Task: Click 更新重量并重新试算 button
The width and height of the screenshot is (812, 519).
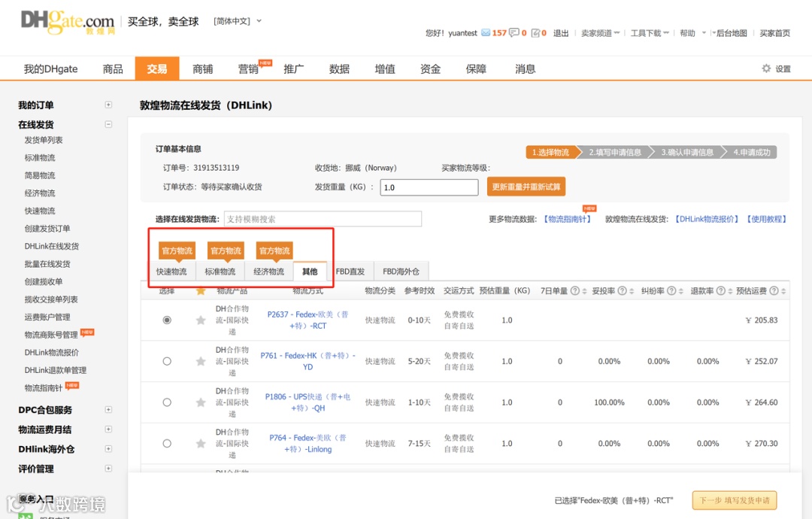Action: tap(526, 187)
